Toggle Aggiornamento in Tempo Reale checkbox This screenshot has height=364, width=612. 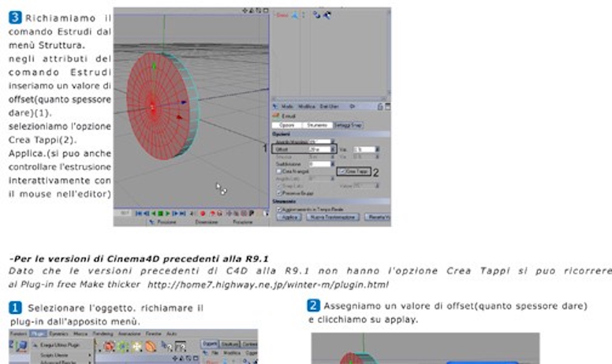pyautogui.click(x=279, y=209)
